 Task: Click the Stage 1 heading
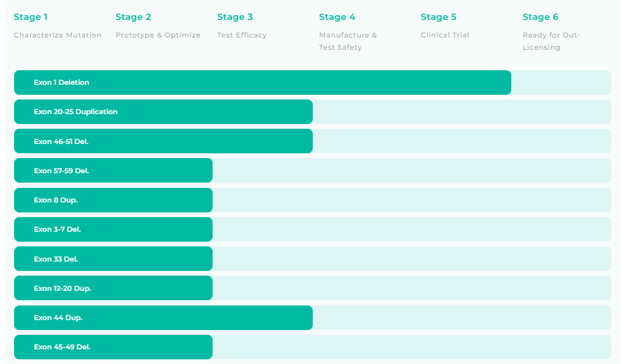(x=30, y=17)
